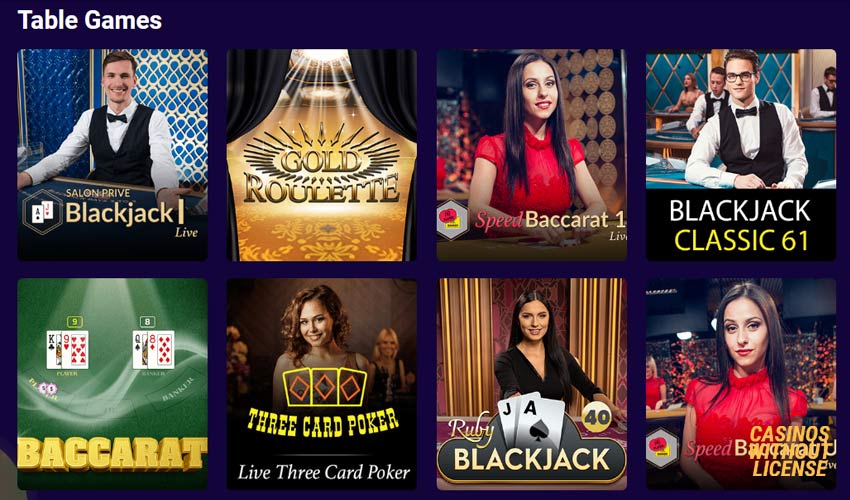Open the green Baccarat table game
Screen dimensions: 850x500
(113, 384)
